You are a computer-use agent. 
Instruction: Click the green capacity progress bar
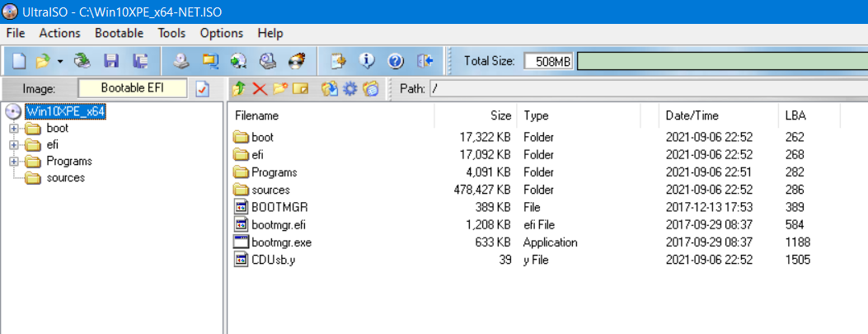[x=722, y=61]
